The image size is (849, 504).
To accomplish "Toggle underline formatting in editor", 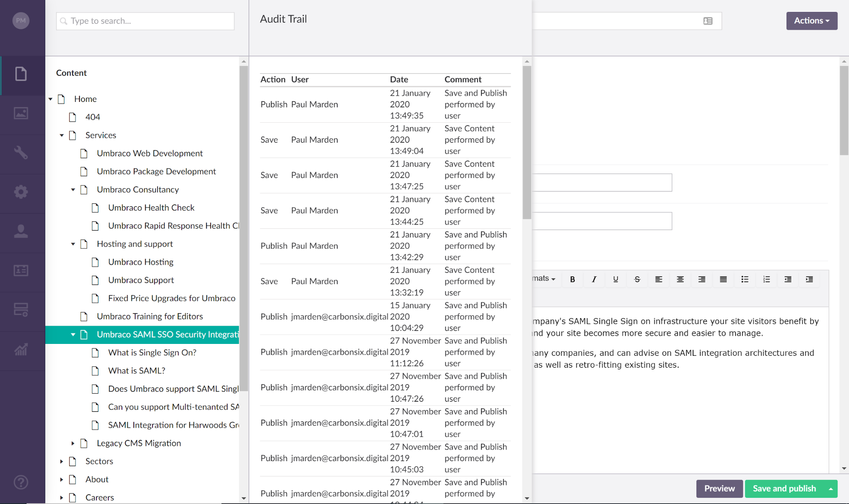I will (615, 279).
